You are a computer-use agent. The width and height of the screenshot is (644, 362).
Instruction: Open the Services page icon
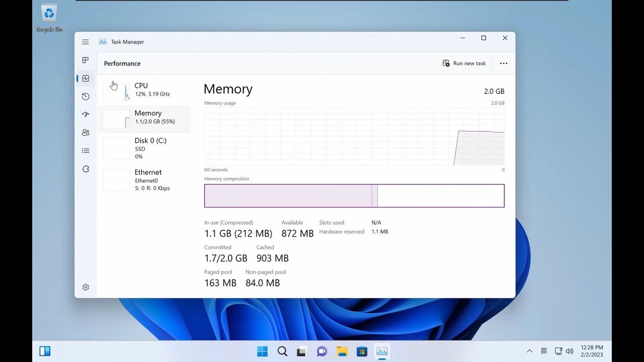(x=85, y=168)
